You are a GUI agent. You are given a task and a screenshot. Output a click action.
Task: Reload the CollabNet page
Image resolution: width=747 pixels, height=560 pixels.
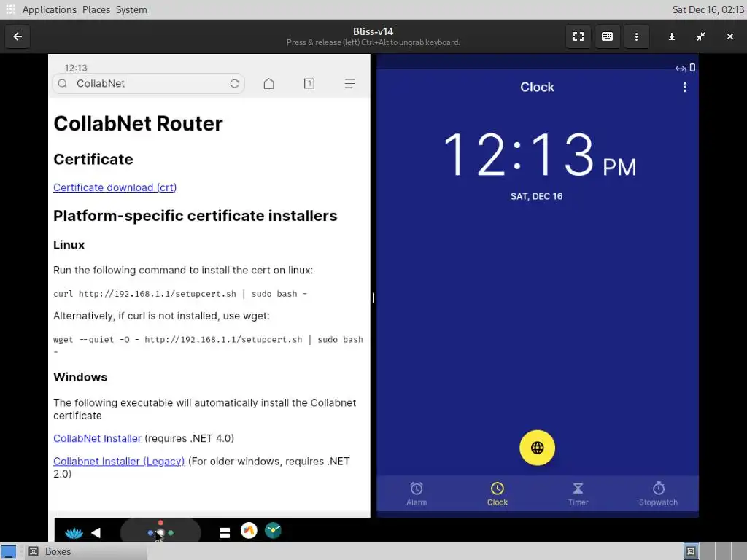point(234,84)
